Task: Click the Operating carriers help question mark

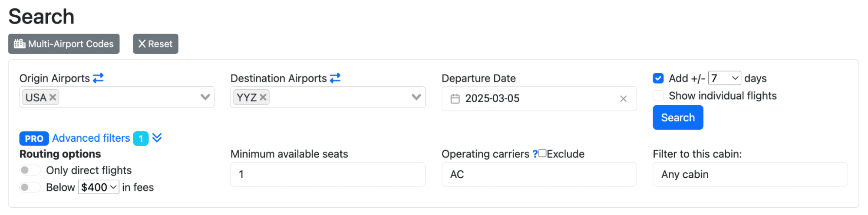Action: pos(535,154)
